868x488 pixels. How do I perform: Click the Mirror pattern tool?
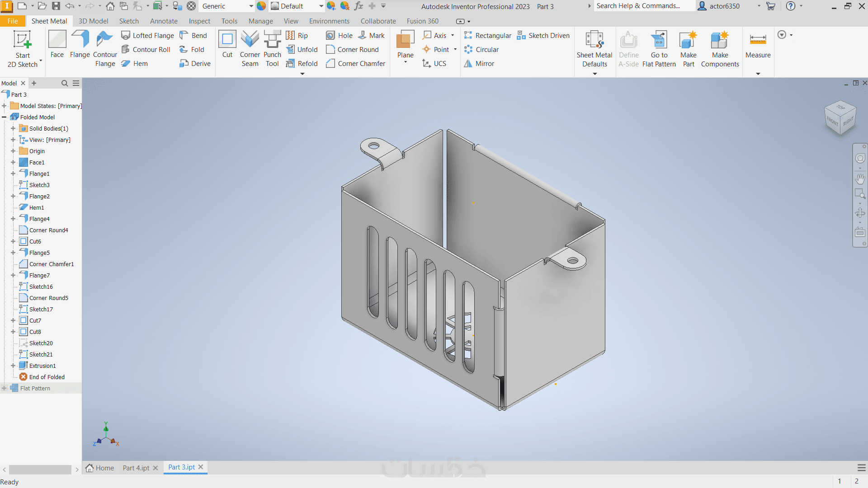(479, 64)
